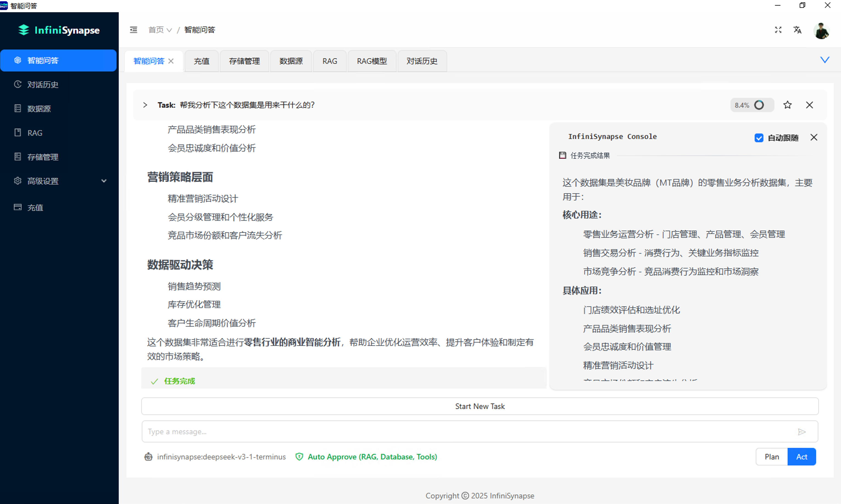Switch to Plan mode
Screen dimensions: 841x504
(x=771, y=457)
